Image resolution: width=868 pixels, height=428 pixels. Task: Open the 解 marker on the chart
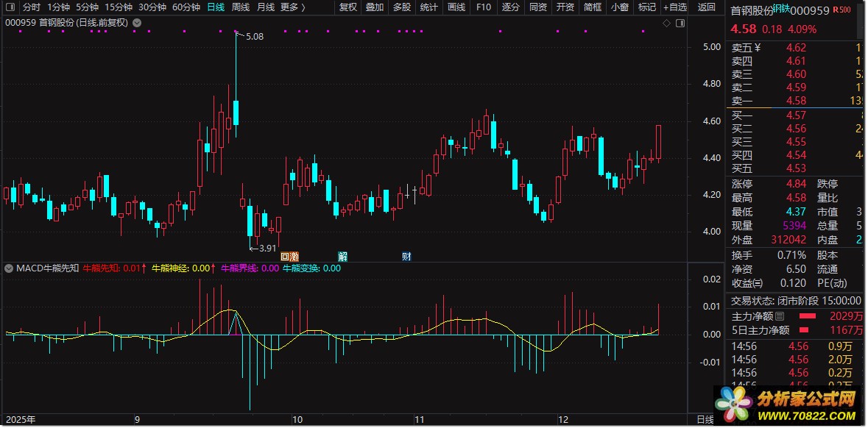[342, 257]
